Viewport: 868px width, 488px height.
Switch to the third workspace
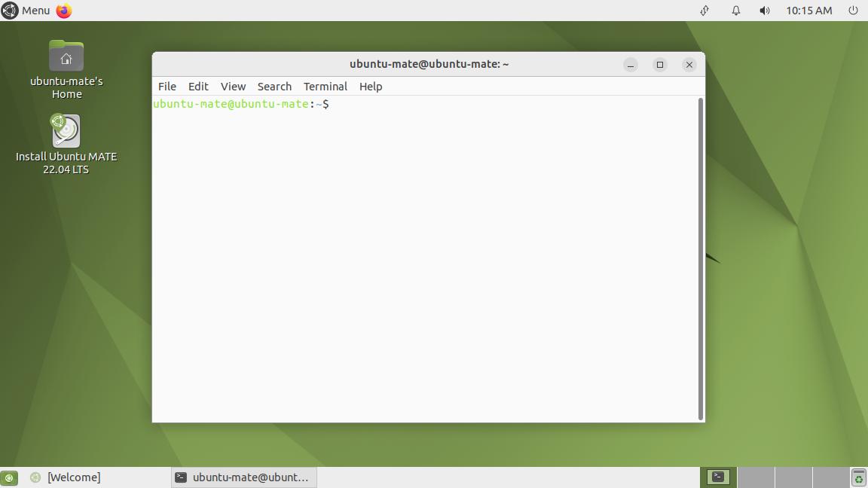pyautogui.click(x=794, y=477)
